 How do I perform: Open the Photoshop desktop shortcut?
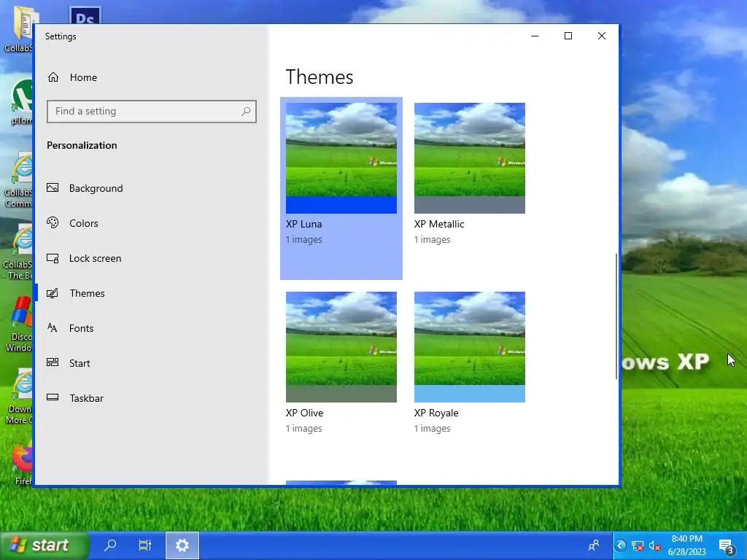pyautogui.click(x=85, y=15)
